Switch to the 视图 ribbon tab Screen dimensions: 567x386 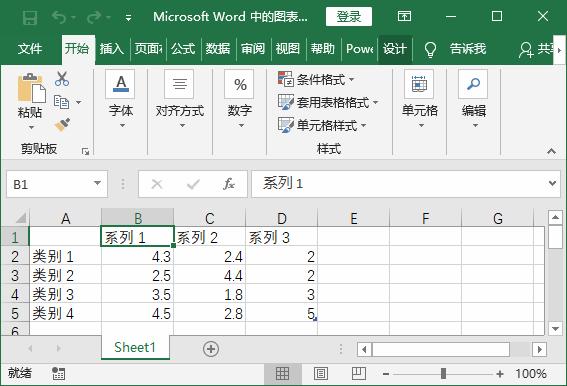tap(288, 48)
